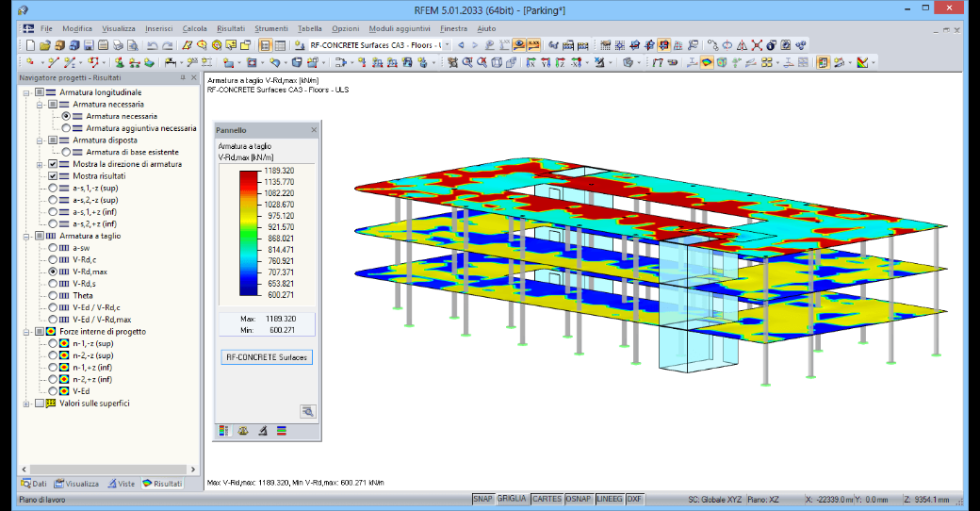Select Armatura aggiuntiva necessaria option
Screen dimensions: 980x511
(x=66, y=128)
